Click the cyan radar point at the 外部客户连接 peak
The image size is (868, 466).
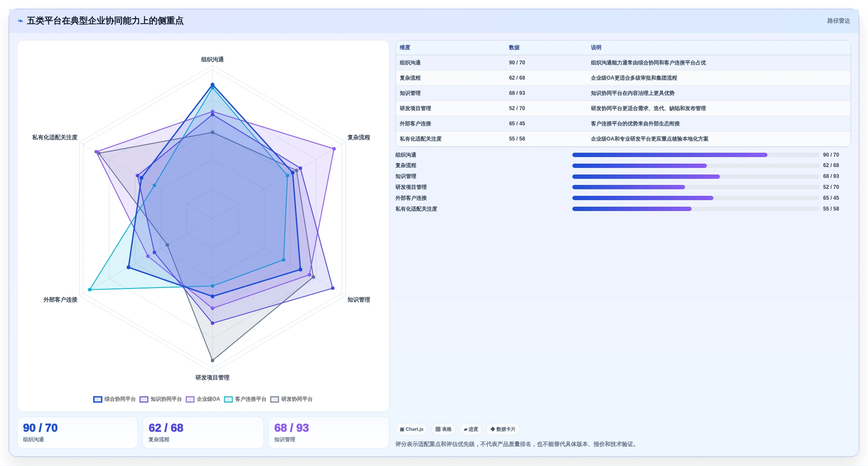pyautogui.click(x=90, y=289)
